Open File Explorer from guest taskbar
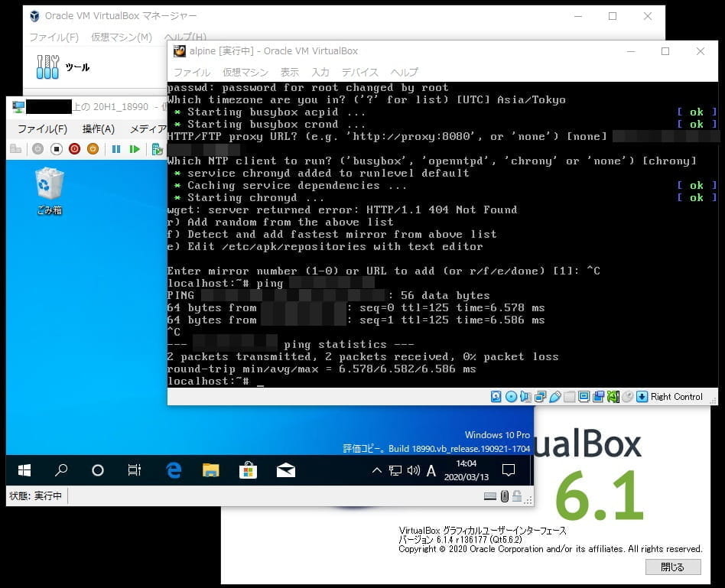Image resolution: width=725 pixels, height=588 pixels. point(211,470)
